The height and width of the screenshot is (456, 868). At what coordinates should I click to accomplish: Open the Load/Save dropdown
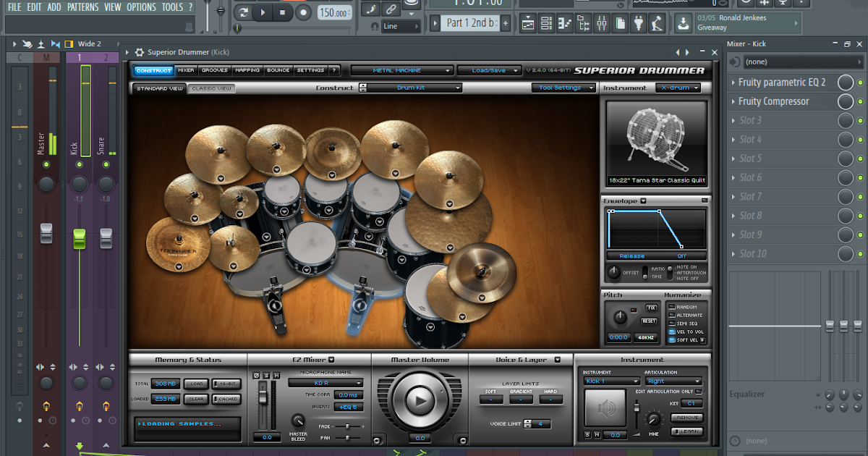click(489, 70)
